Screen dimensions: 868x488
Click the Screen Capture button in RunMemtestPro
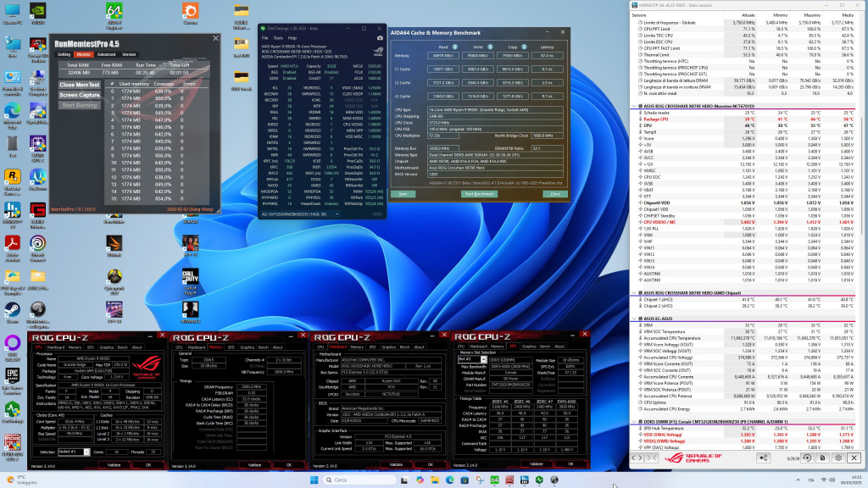80,95
